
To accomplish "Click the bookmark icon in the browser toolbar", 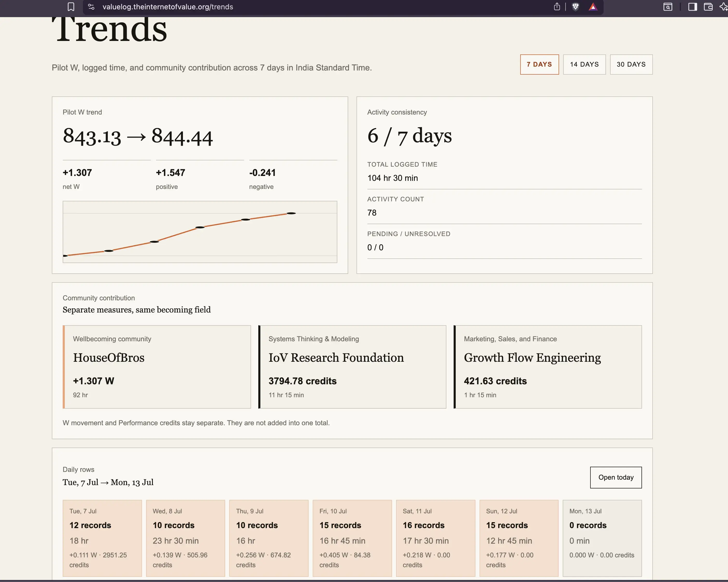I will [71, 7].
